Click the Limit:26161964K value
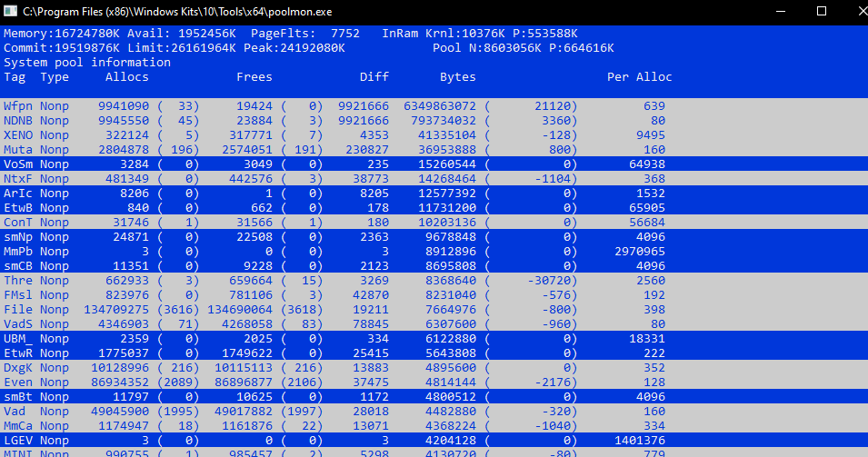 (x=182, y=47)
